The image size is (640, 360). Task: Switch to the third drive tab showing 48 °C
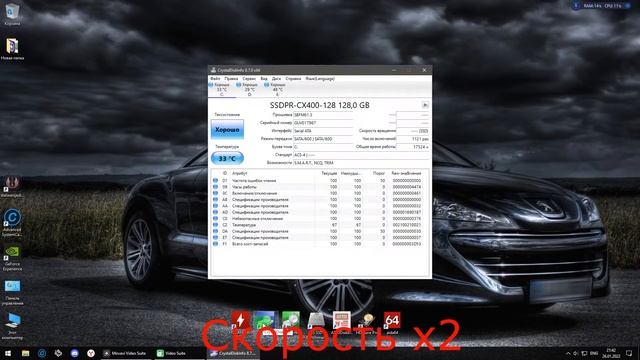[277, 89]
